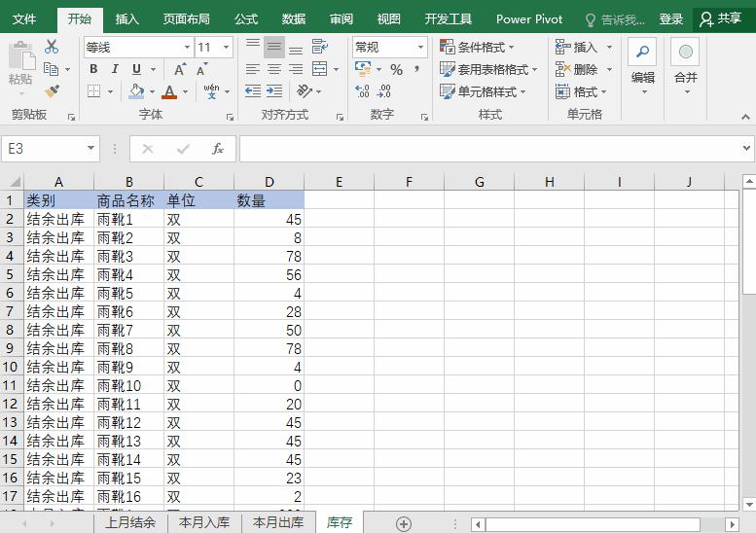Image resolution: width=756 pixels, height=533 pixels.
Task: Open Format as Table (套用表格格式)
Action: coord(487,69)
